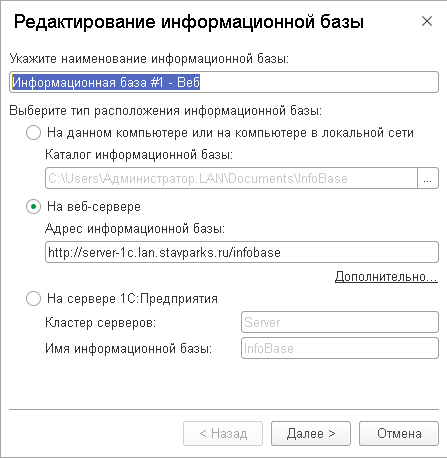This screenshot has height=458, width=447.
Task: Click the web address field with http://server-1c URL
Action: coord(242,252)
